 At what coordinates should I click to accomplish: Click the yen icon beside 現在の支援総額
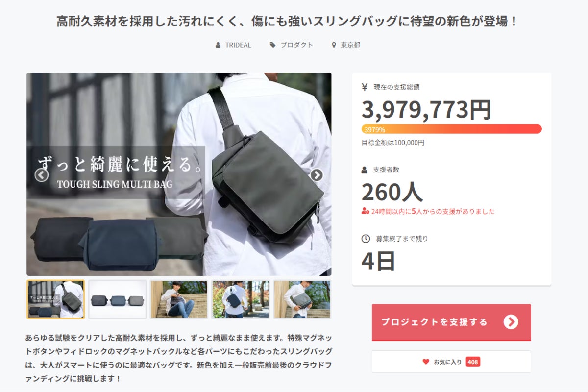tap(365, 87)
